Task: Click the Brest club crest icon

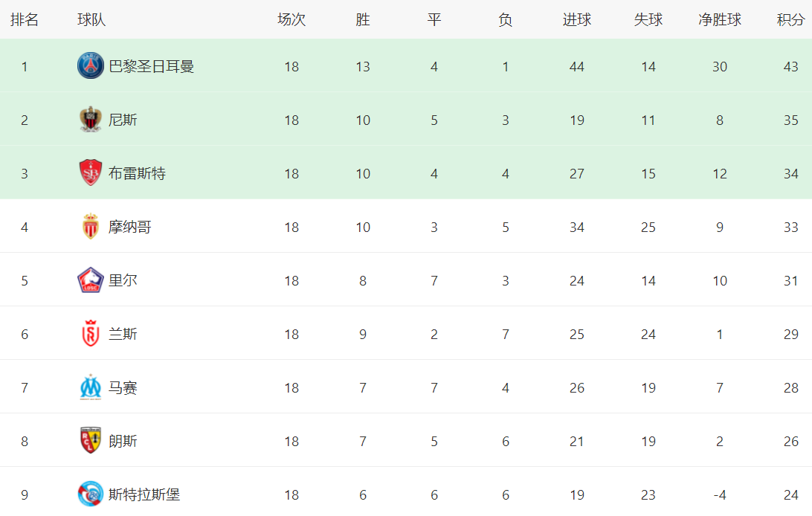Action: point(91,172)
